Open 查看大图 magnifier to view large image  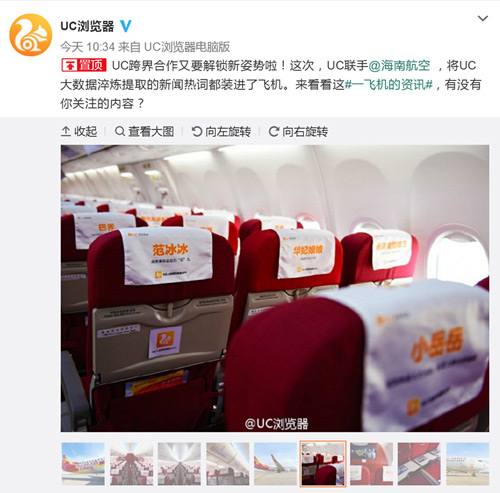[x=144, y=132]
